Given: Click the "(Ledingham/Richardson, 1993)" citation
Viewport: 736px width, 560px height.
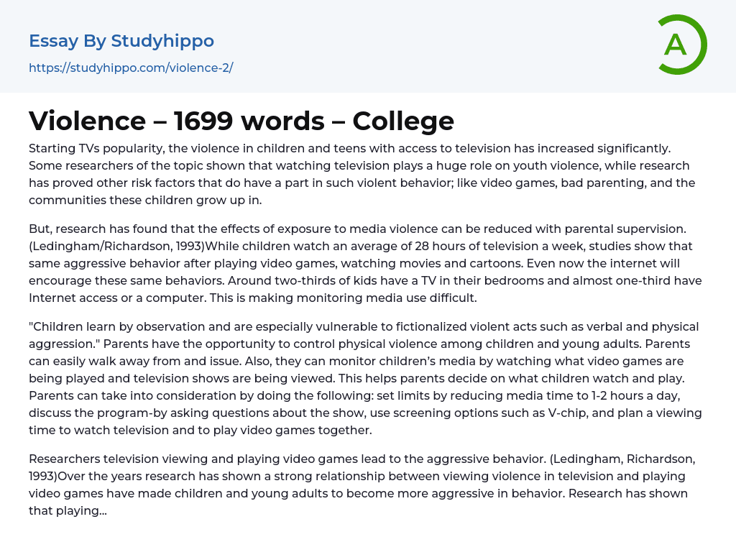Looking at the screenshot, I should (109, 247).
